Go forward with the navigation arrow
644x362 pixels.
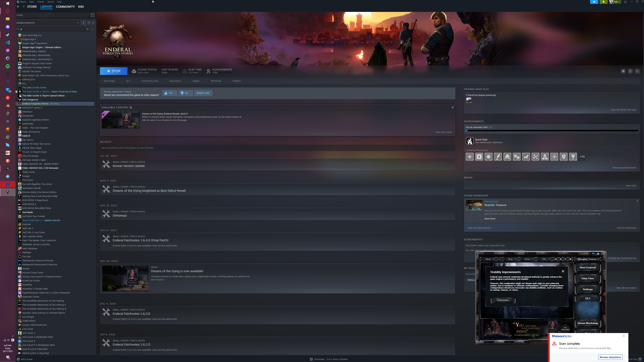(23, 7)
